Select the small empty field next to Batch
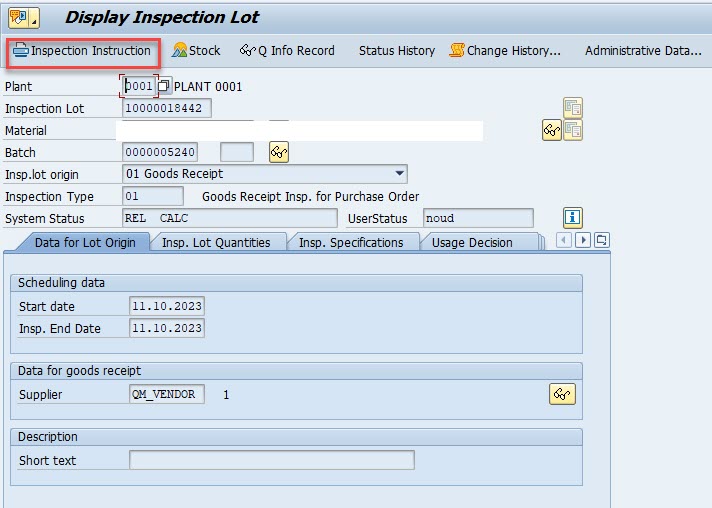 pos(237,152)
